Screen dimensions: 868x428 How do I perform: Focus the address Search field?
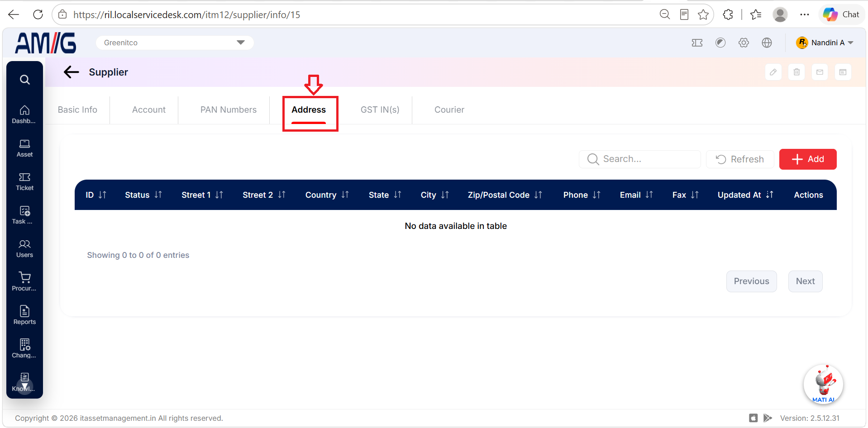[640, 159]
